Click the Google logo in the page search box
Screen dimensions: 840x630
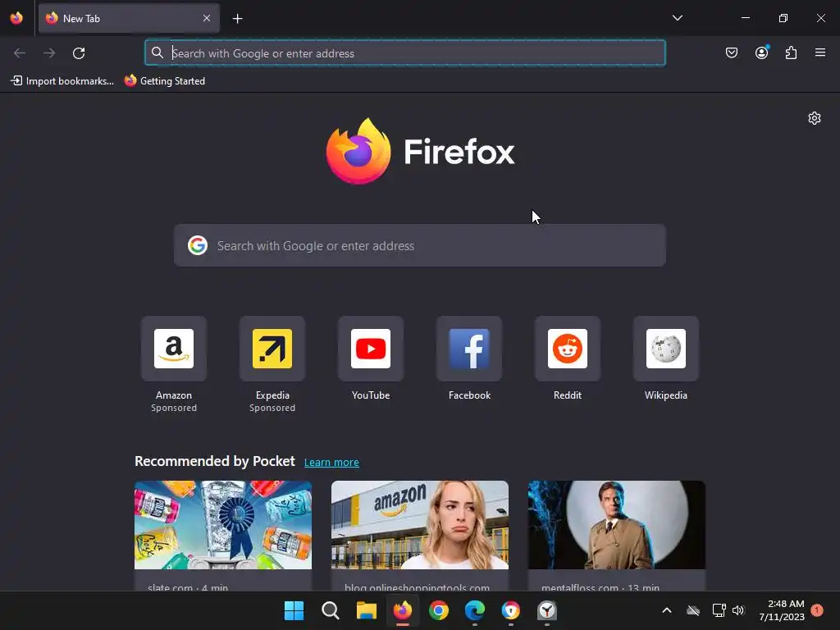197,245
